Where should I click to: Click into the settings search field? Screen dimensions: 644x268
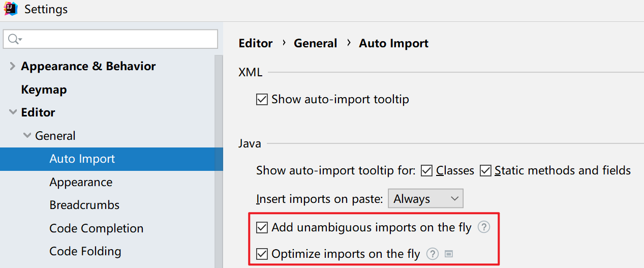(x=117, y=39)
